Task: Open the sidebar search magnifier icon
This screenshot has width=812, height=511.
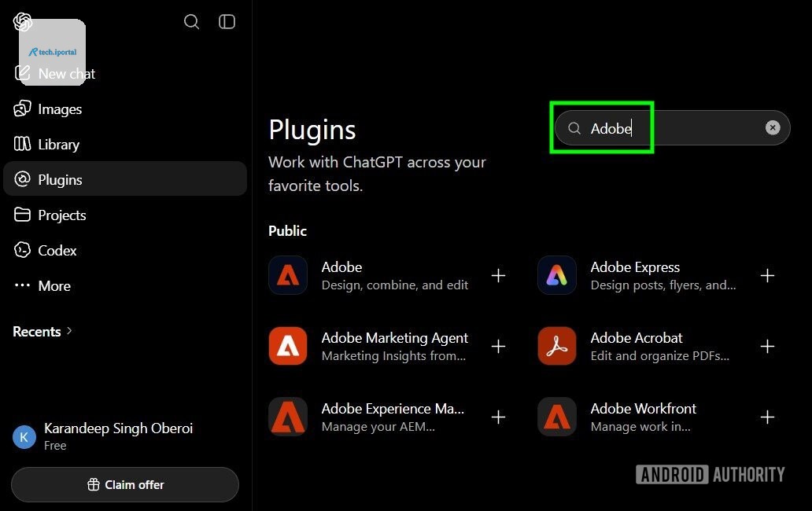Action: tap(192, 22)
